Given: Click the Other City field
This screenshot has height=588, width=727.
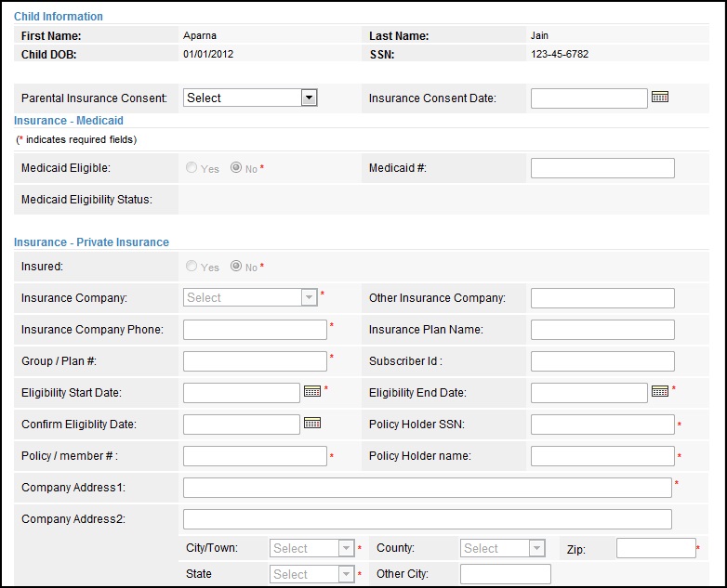Looking at the screenshot, I should (x=506, y=574).
